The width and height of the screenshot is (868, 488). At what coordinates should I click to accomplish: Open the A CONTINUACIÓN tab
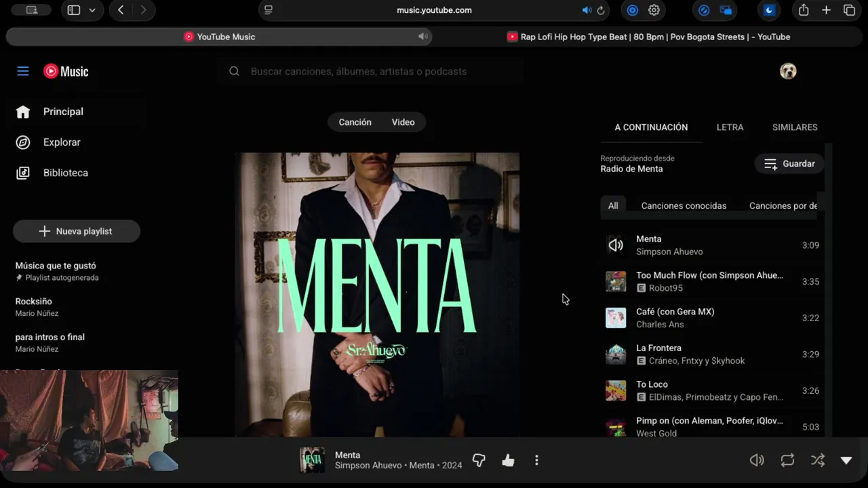click(651, 127)
